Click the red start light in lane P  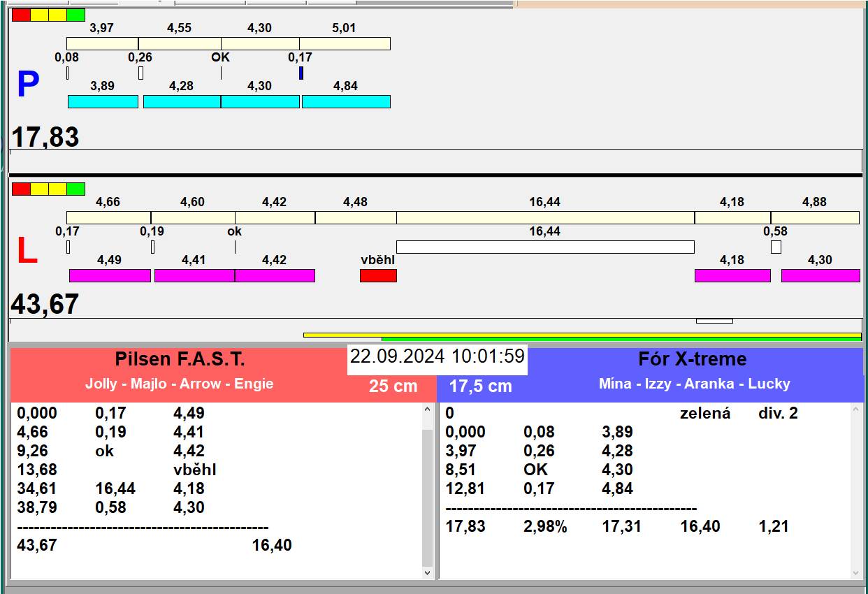click(21, 15)
